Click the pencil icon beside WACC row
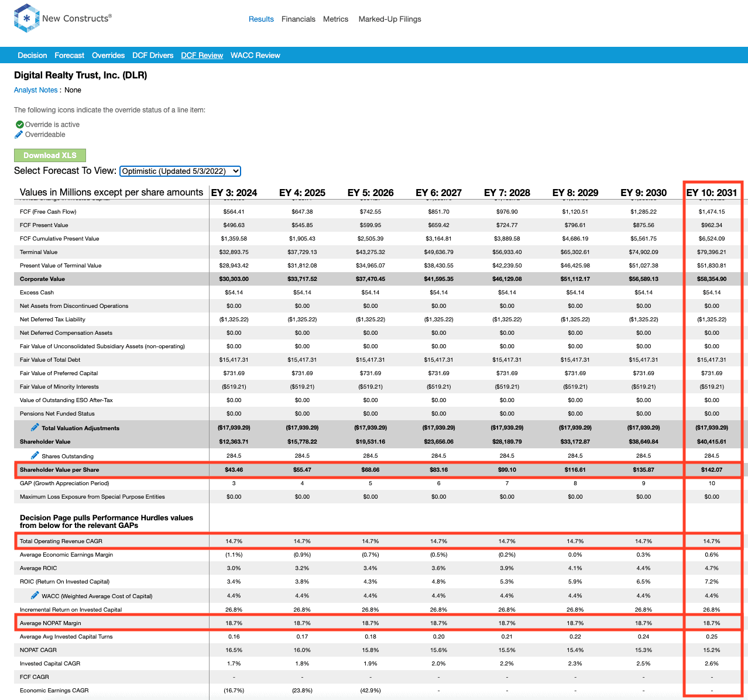This screenshot has width=748, height=700. pyautogui.click(x=35, y=595)
